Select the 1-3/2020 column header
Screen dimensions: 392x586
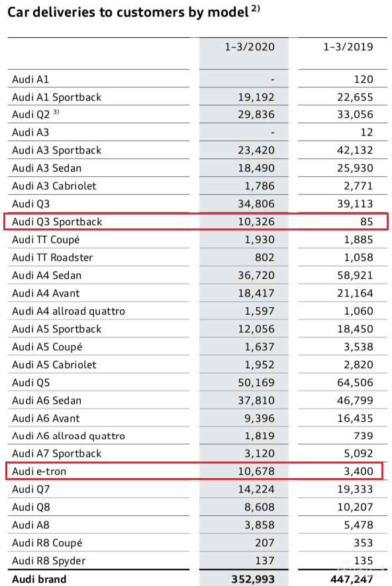tap(250, 47)
